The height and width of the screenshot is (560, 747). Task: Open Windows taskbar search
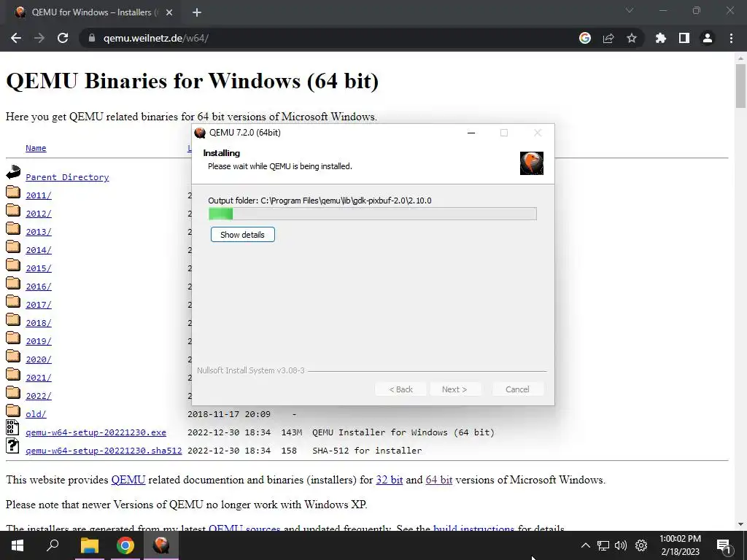pos(53,545)
